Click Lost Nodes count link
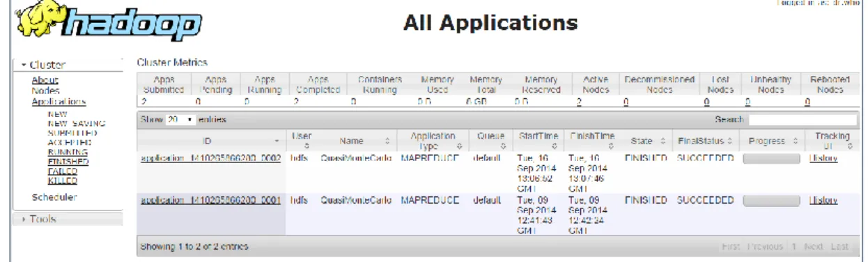Image resolution: width=868 pixels, height=262 pixels. coord(706,102)
